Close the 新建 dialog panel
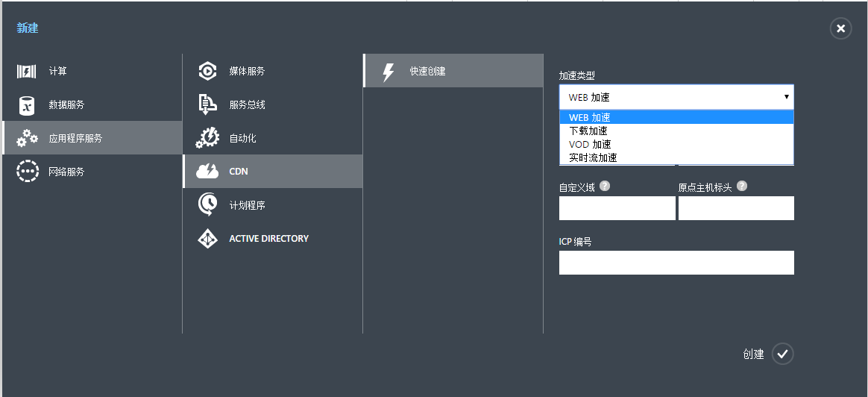Screen dimensions: 868x397 coord(840,28)
